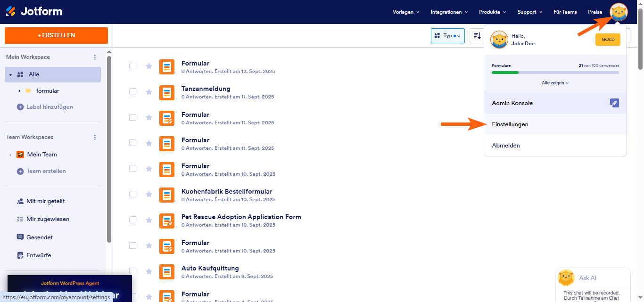Open the Admin Konsole rocket icon

coord(614,102)
